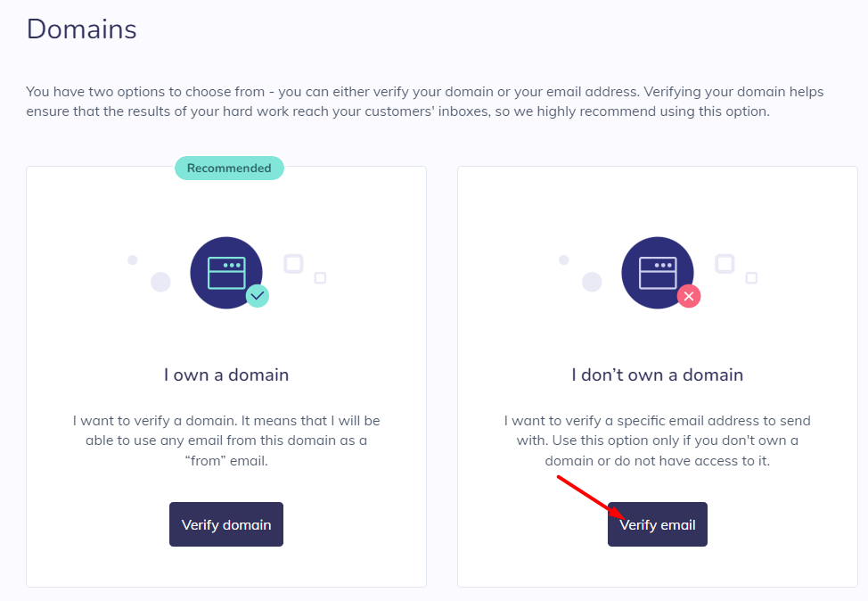
Task: Click the Verify domain button
Action: [225, 524]
